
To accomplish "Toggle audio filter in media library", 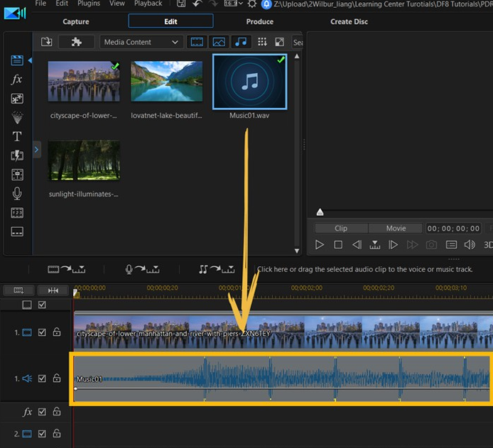I will (241, 42).
